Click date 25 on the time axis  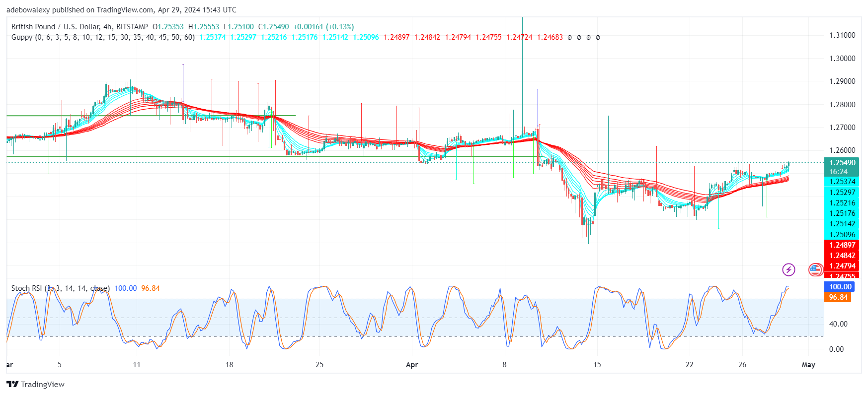pyautogui.click(x=319, y=365)
